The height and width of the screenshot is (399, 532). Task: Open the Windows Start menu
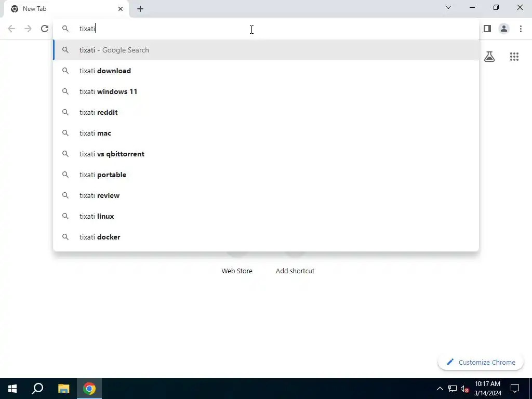(12, 389)
